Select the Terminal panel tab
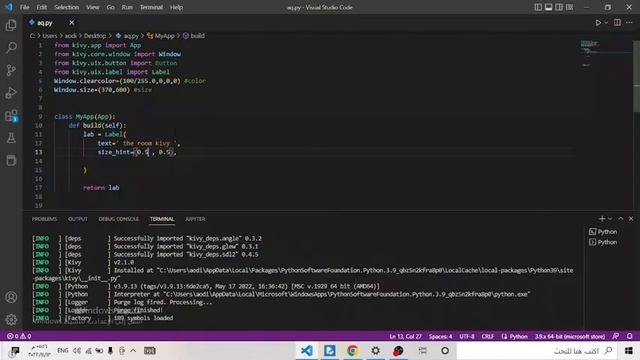The height and width of the screenshot is (360, 640). click(x=162, y=219)
